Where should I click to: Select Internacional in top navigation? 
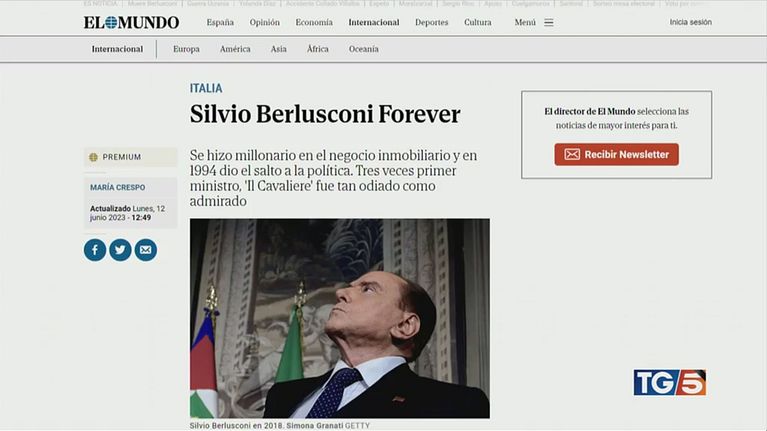tap(374, 23)
